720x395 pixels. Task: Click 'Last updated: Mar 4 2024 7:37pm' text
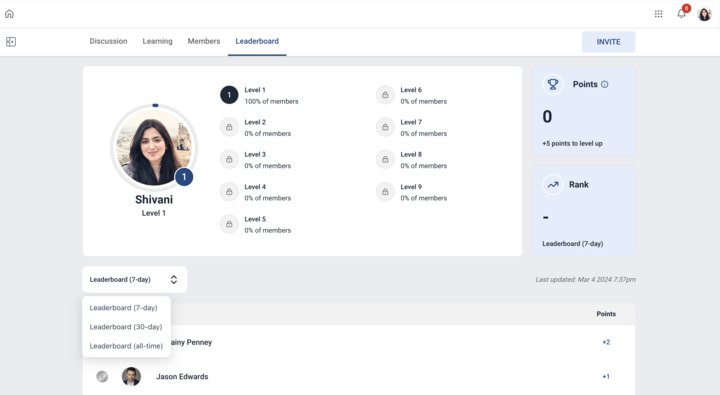pyautogui.click(x=585, y=279)
